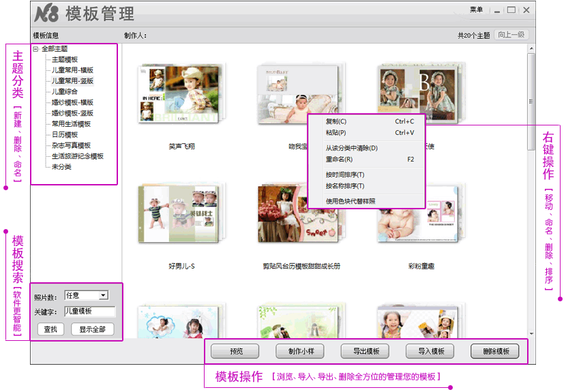Choose 复制(C) from the context menu
Viewport: 566px width, 392px height.
pyautogui.click(x=336, y=121)
